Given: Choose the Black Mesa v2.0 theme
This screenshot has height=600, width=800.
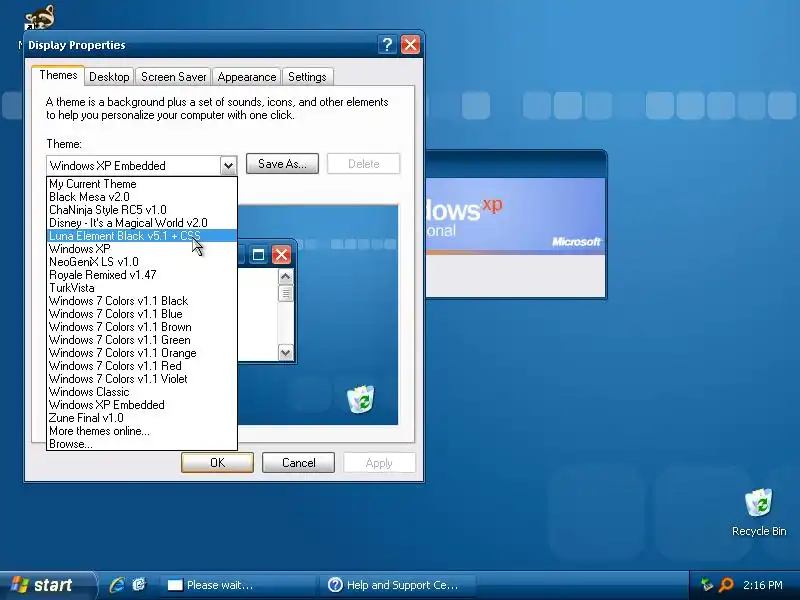Looking at the screenshot, I should [x=142, y=197].
